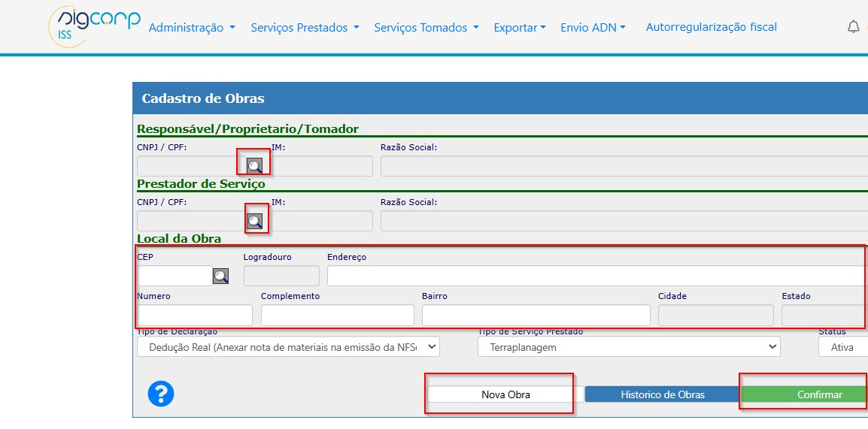Click the Prestador de Serviço search magnifier icon
This screenshot has width=868, height=429.
[x=255, y=221]
